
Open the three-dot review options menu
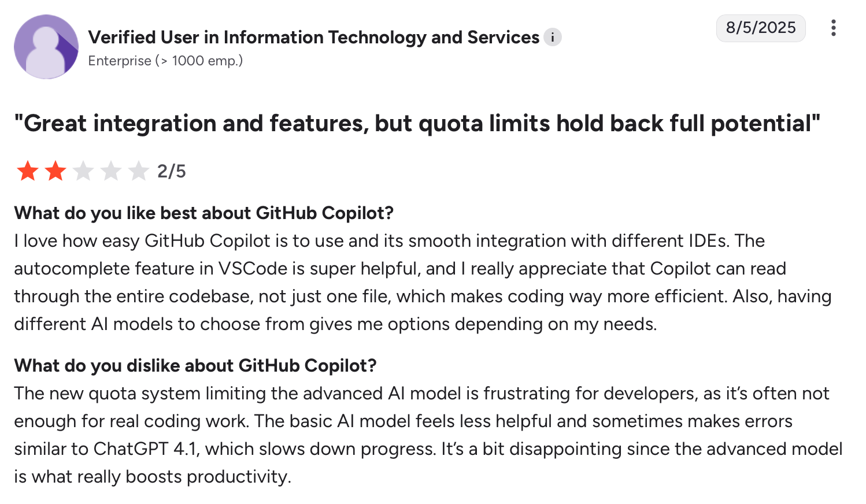[x=833, y=28]
